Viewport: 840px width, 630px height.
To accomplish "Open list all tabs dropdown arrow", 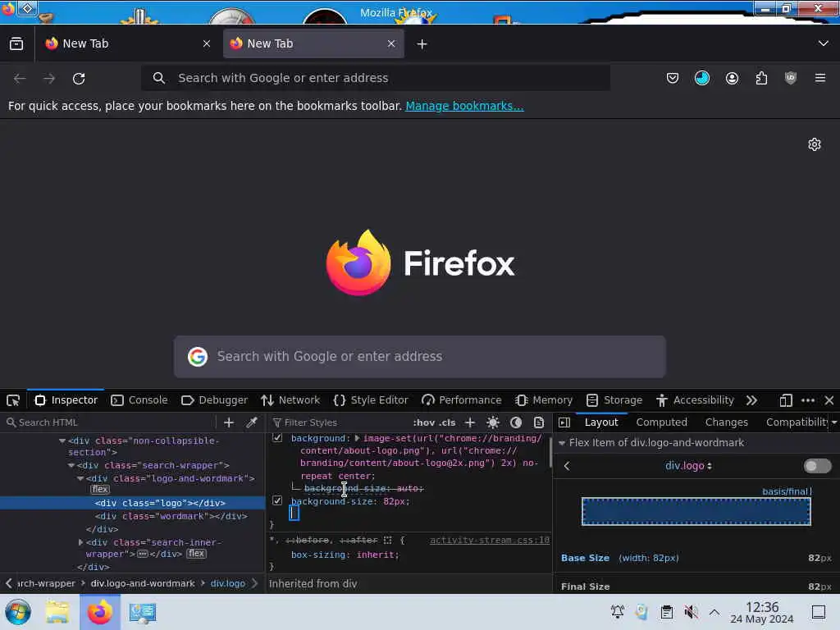I will tap(824, 43).
